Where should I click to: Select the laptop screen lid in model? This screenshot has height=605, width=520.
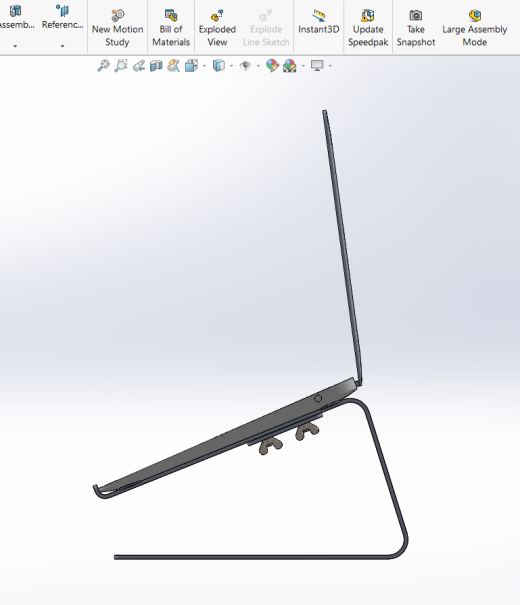pyautogui.click(x=343, y=247)
